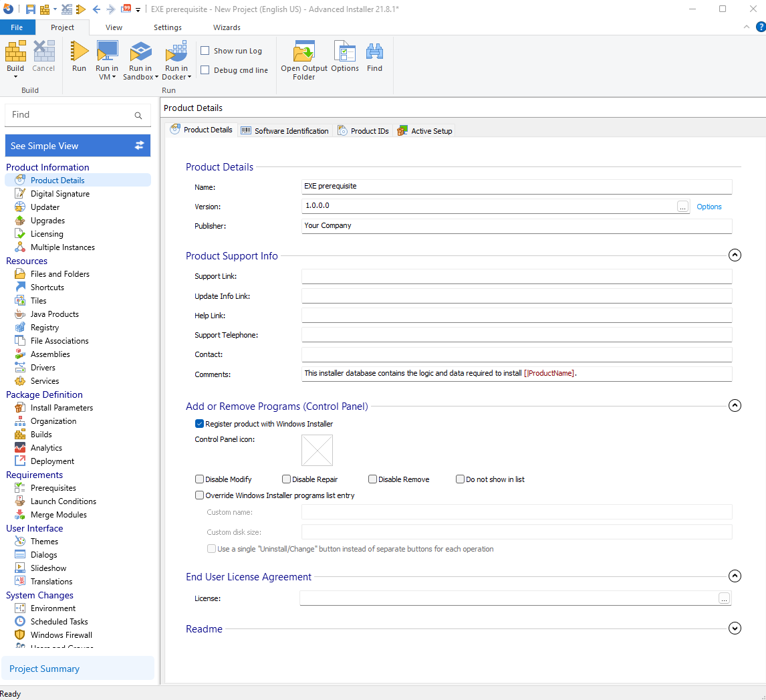Switch to Software Identification tab
The image size is (766, 700).
pos(285,131)
